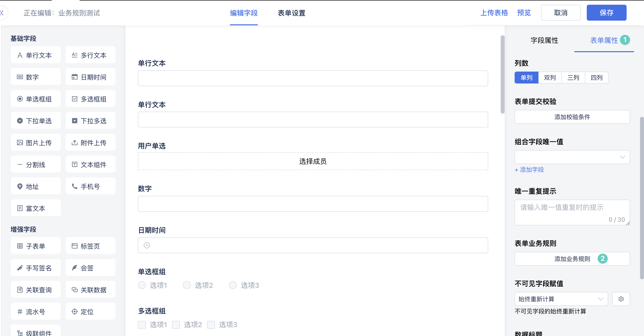Click the 定位 crosshair icon
Screen dimensions: 644x336
tap(74, 312)
